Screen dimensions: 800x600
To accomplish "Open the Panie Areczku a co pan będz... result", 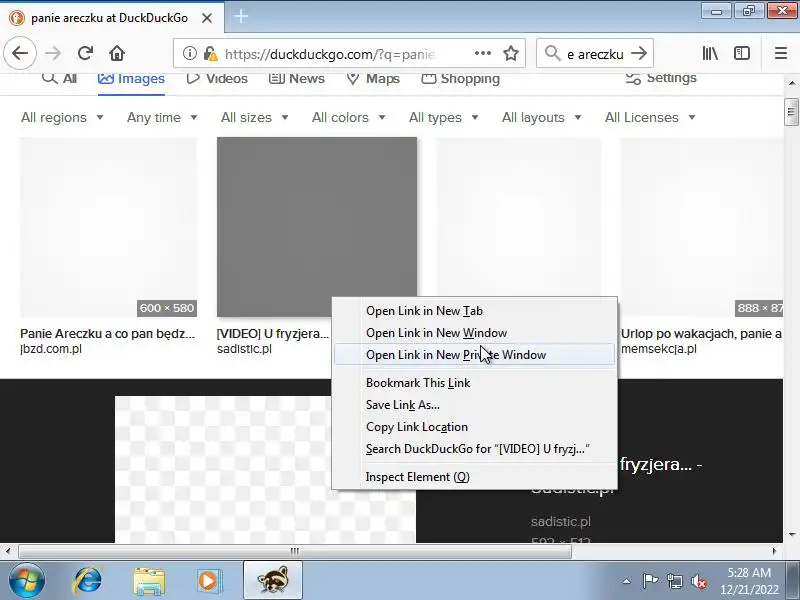I will [108, 334].
